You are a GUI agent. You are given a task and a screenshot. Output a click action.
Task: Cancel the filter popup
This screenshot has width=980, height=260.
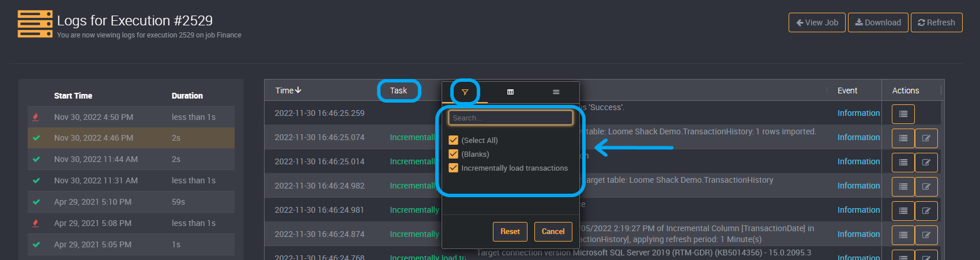(553, 232)
